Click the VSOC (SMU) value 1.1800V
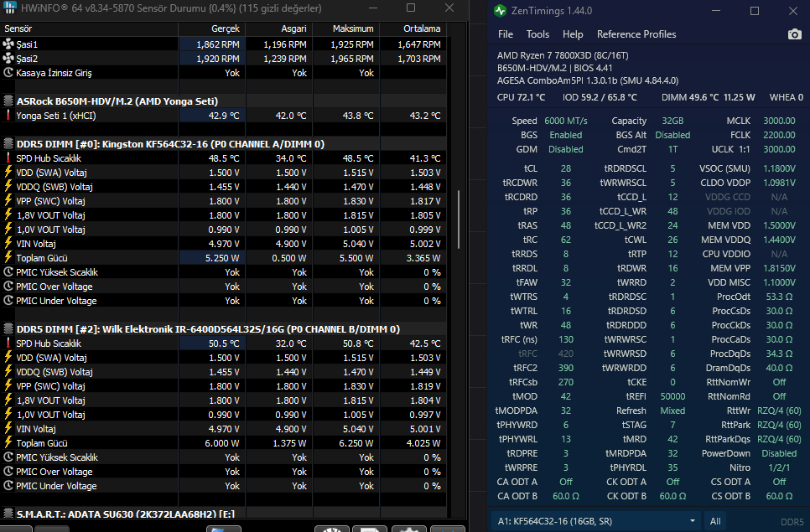810x532 pixels. pos(779,168)
